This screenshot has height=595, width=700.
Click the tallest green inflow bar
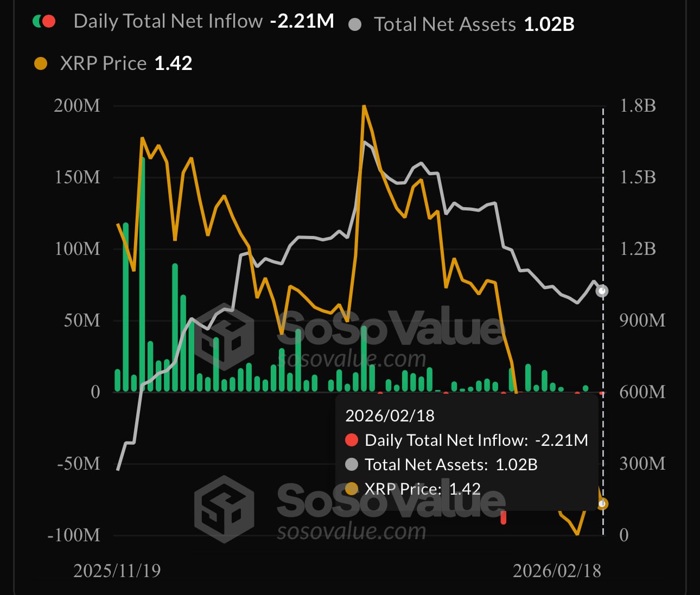coord(142,271)
